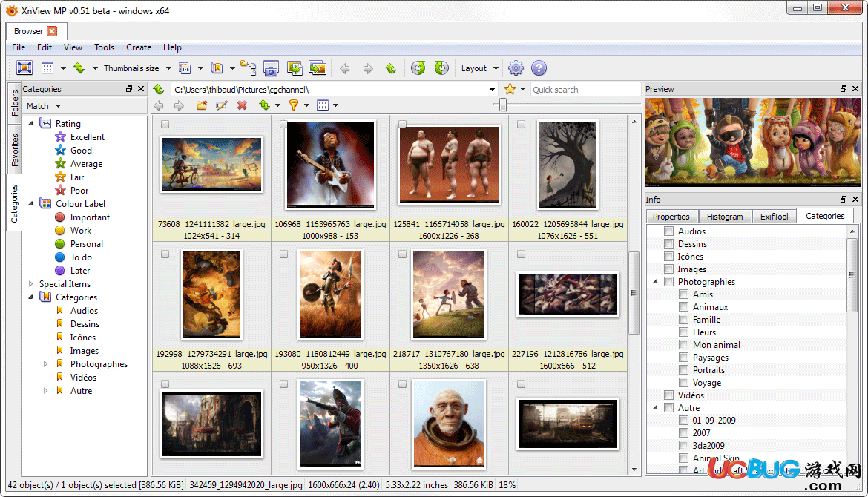This screenshot has width=868, height=497.
Task: Click the back arrow in browser toolbar
Action: pyautogui.click(x=159, y=105)
